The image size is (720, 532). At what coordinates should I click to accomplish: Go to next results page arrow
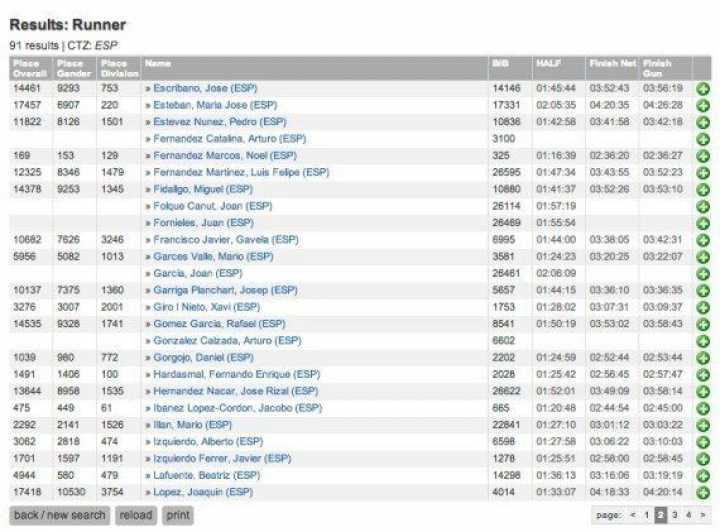704,515
